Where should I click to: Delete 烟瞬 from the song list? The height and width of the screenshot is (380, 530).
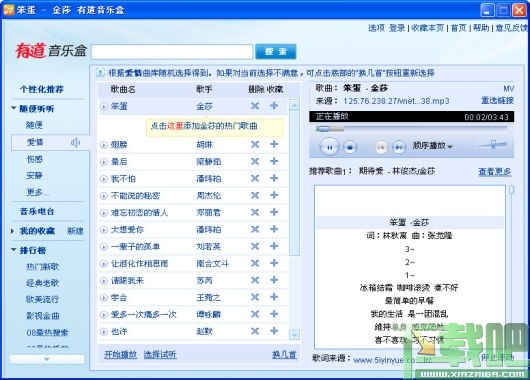[x=255, y=145]
